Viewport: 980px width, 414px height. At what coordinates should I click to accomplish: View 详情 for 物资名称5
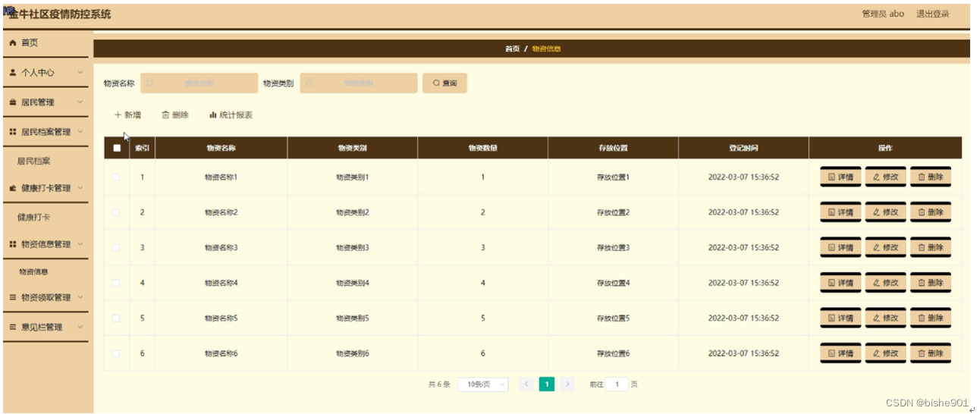pyautogui.click(x=840, y=318)
